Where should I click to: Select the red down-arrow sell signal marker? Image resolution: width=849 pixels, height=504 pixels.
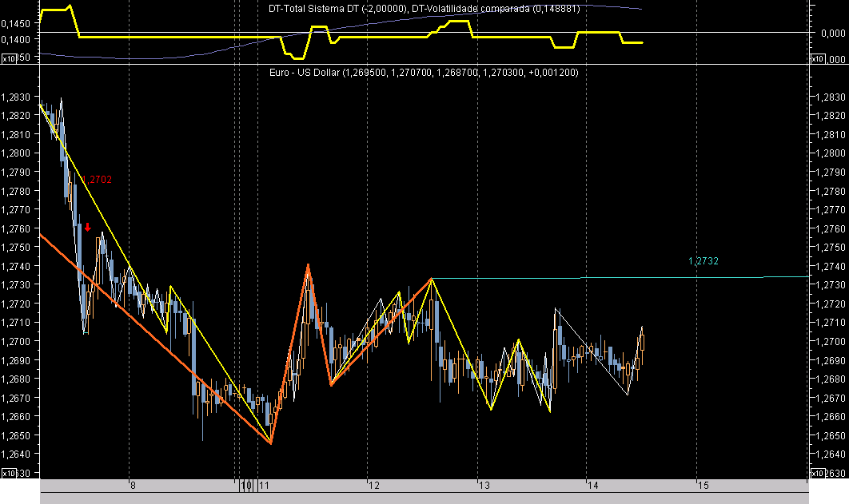click(86, 229)
